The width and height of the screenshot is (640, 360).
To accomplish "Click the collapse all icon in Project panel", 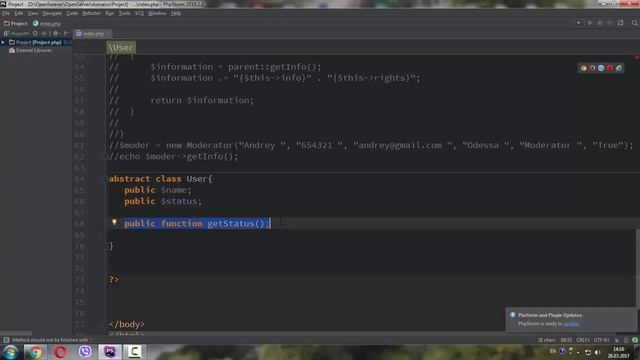I will pos(44,33).
